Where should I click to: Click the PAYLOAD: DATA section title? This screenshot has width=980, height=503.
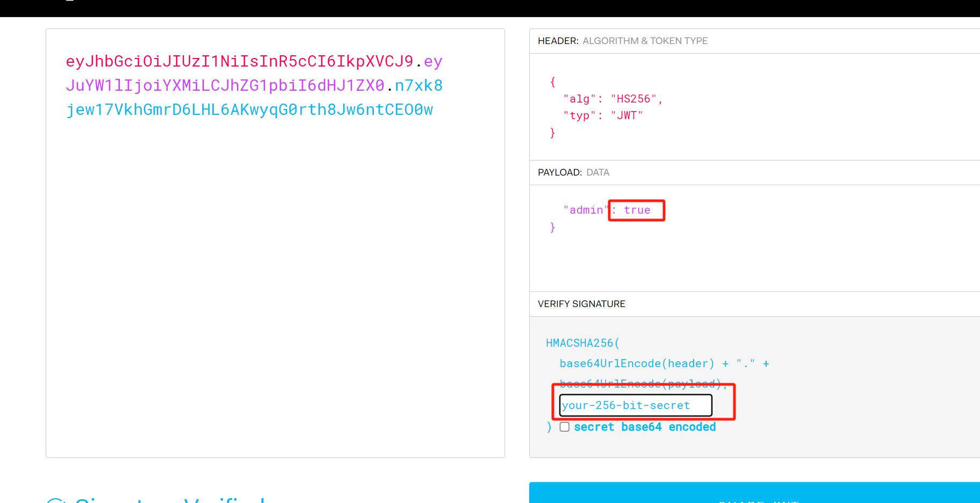point(573,172)
